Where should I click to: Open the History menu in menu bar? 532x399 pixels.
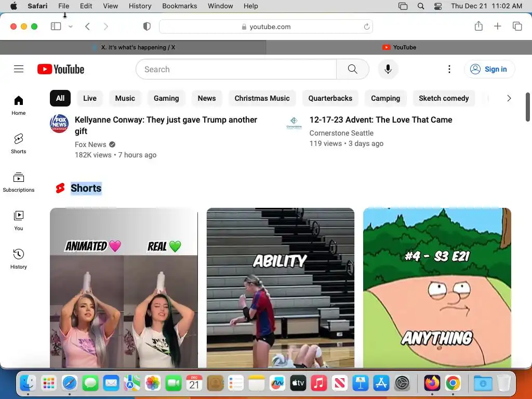140,6
